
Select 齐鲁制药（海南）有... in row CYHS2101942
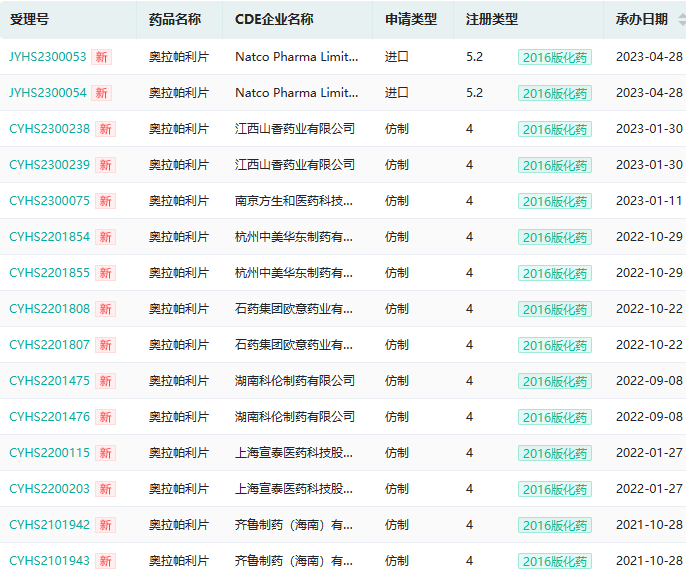coord(294,525)
